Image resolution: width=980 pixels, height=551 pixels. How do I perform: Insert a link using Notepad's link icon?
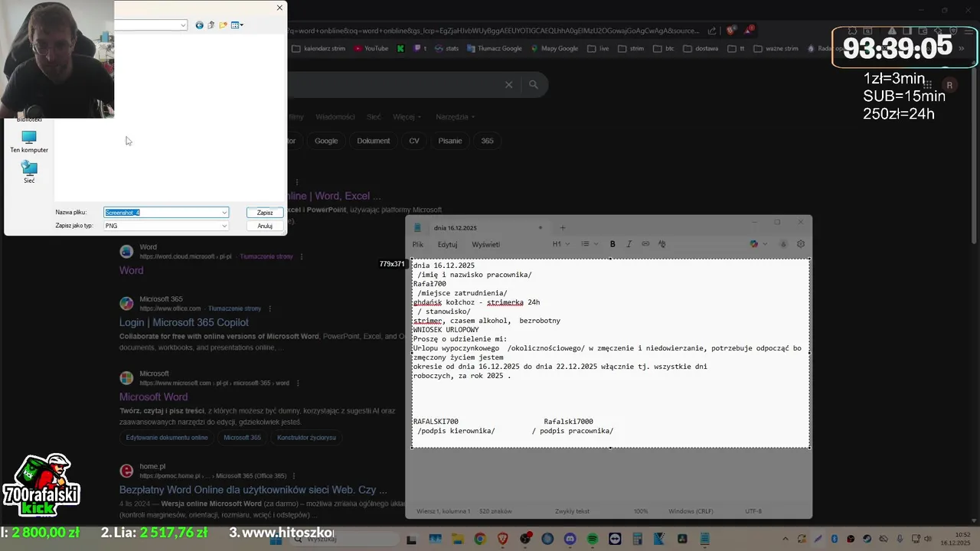(x=645, y=244)
